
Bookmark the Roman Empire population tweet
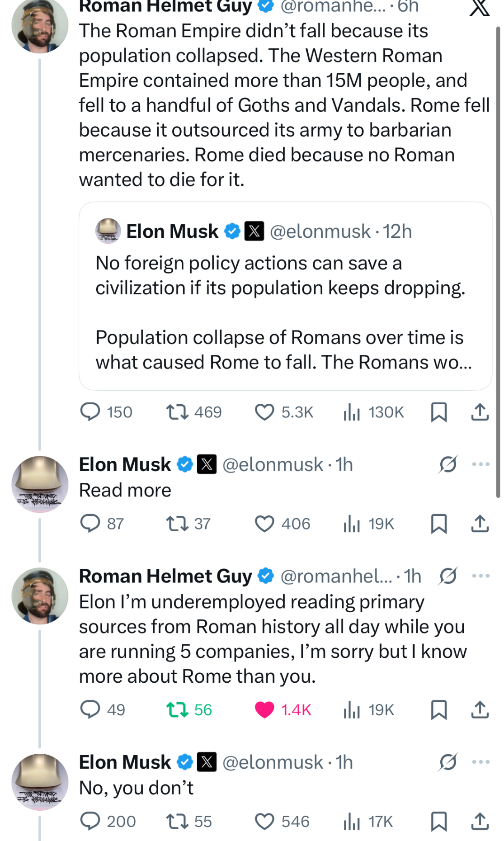(439, 412)
